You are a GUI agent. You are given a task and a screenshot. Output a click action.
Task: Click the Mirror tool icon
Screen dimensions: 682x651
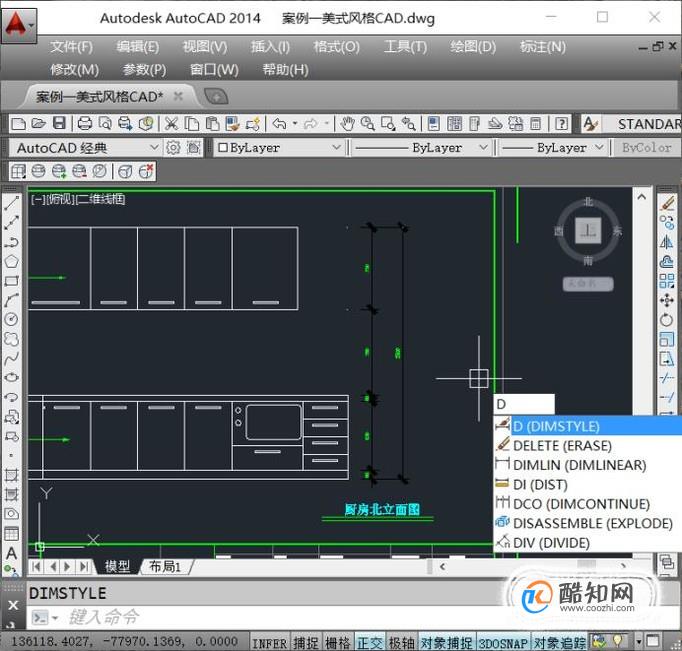666,242
